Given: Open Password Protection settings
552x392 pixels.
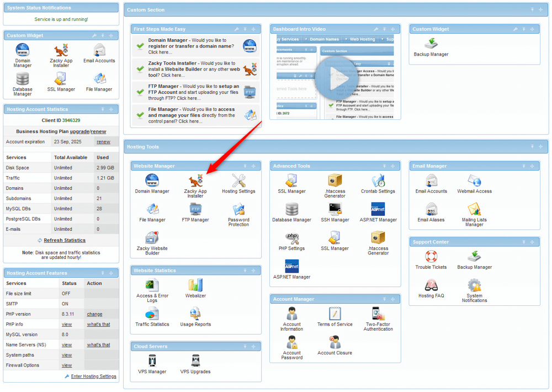Looking at the screenshot, I should point(238,210).
